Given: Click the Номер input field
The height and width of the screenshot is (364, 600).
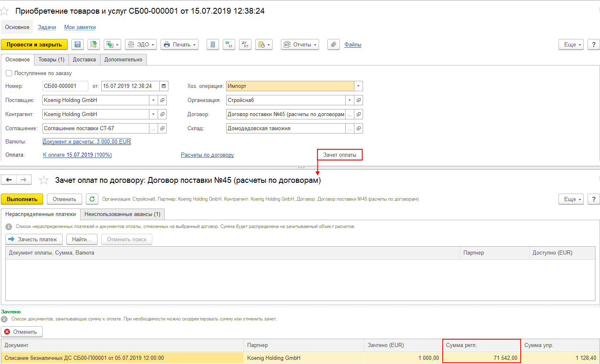Looking at the screenshot, I should point(65,86).
